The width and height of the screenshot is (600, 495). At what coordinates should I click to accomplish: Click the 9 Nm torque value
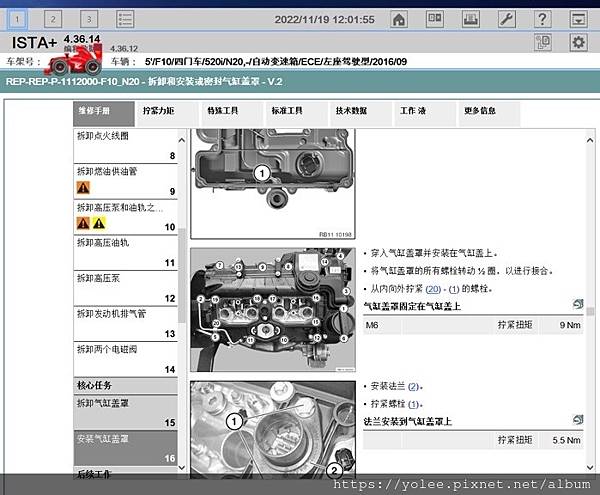click(570, 325)
